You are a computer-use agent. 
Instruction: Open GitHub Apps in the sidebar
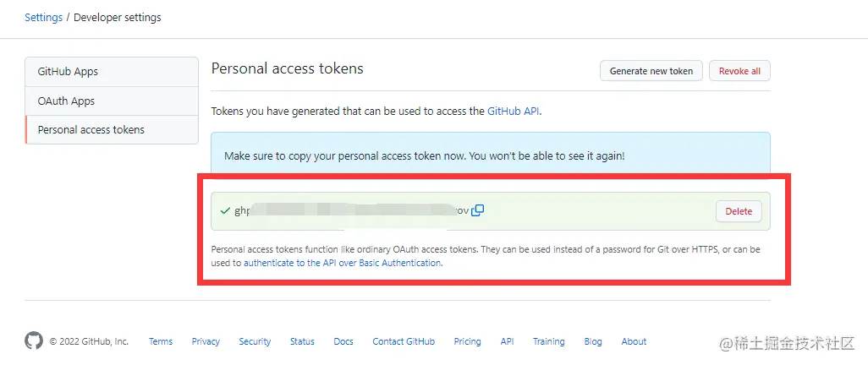[112, 71]
